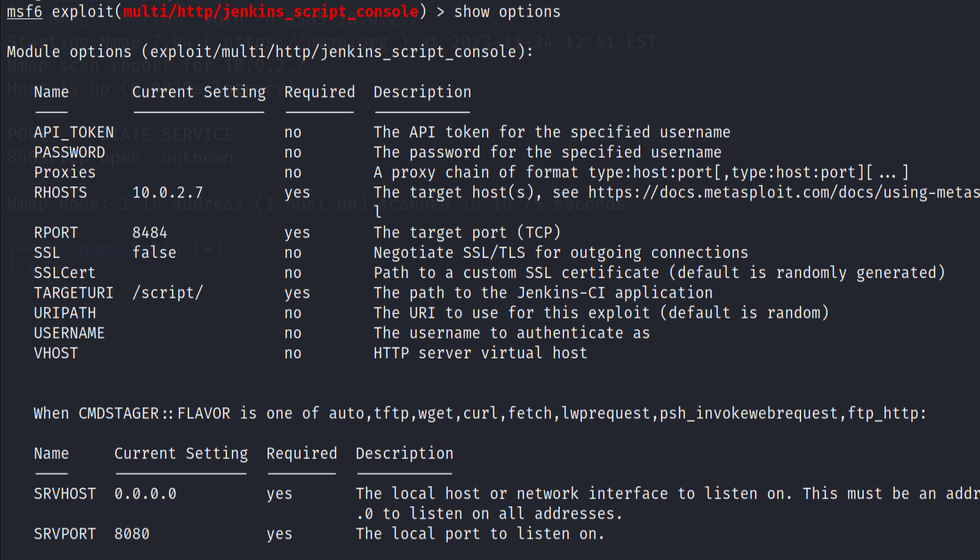Select the Proxies option name
The image size is (980, 560).
click(65, 172)
